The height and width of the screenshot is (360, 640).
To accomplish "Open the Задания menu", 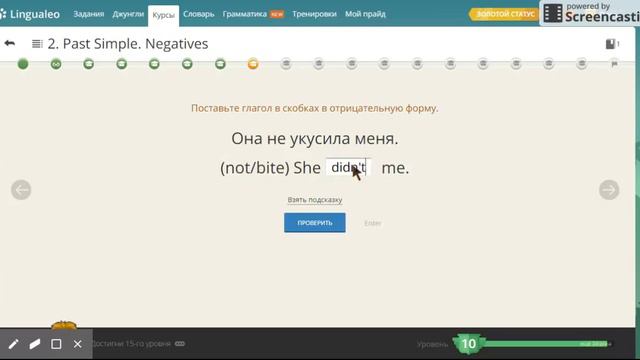I will tap(89, 14).
